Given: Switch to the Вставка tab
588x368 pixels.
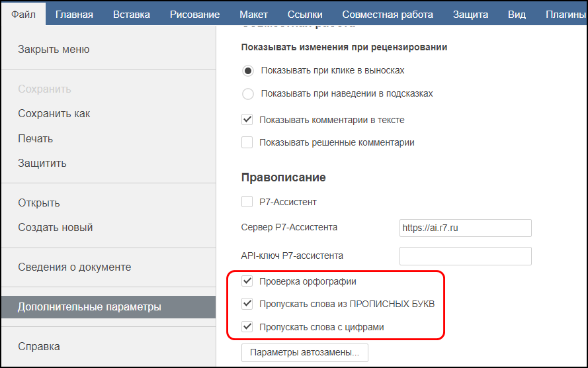Looking at the screenshot, I should coord(132,15).
